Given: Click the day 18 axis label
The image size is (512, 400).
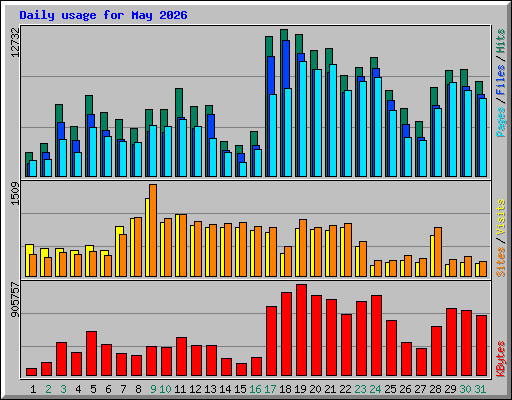Looking at the screenshot, I should [285, 389].
